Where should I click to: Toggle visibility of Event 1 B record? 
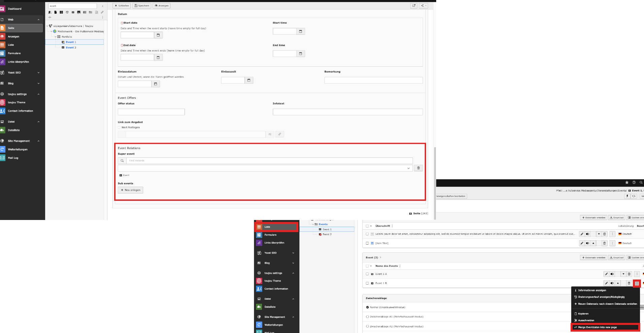[x=612, y=283]
